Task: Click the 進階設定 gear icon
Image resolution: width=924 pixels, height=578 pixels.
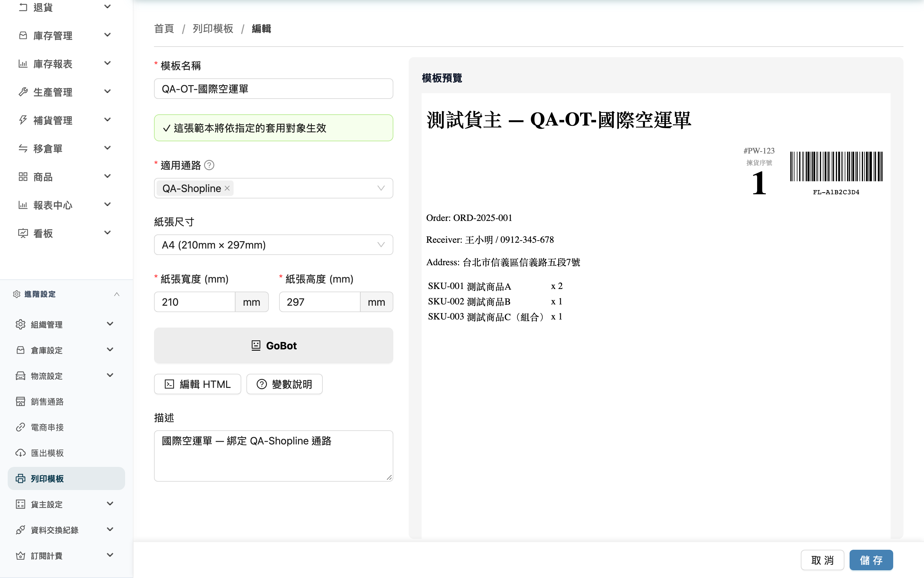Action: (x=16, y=294)
